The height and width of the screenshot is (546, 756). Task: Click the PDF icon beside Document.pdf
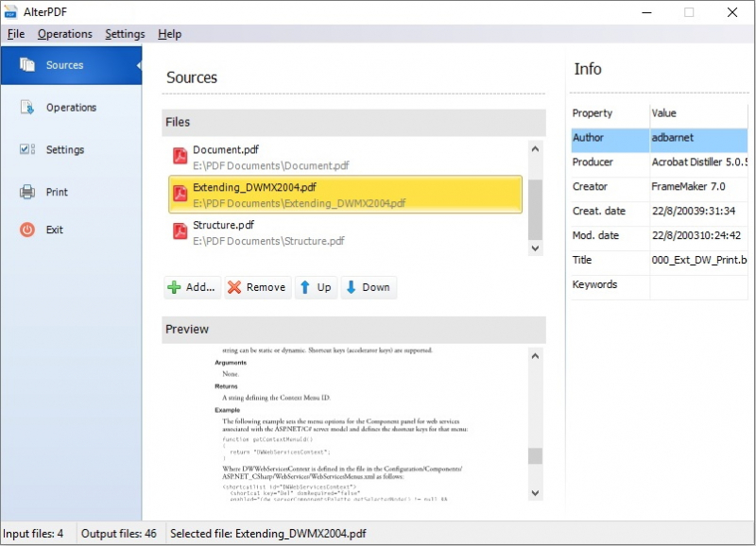[x=180, y=156]
